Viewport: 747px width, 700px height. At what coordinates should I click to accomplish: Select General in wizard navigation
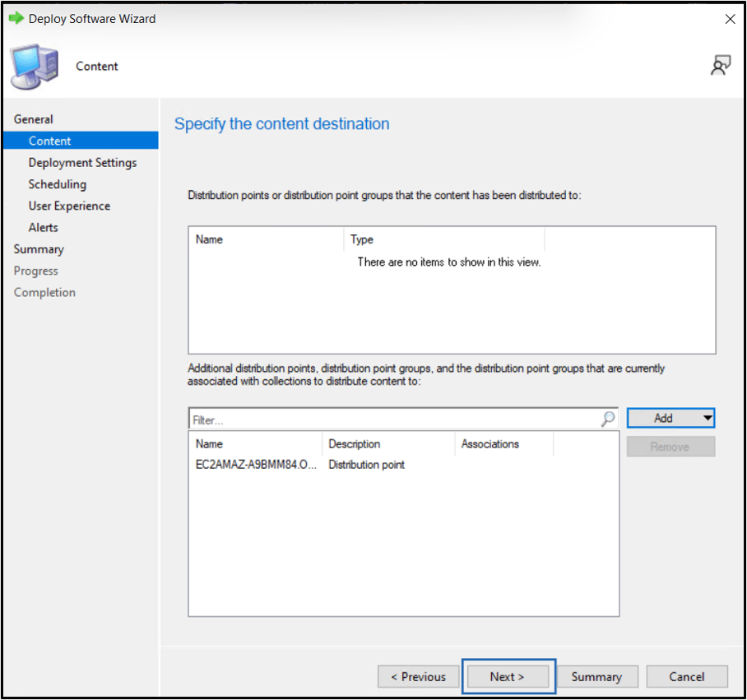pos(34,119)
